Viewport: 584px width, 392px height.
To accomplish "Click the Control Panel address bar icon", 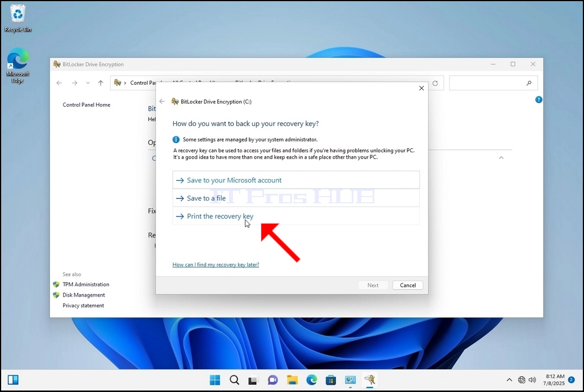I will (118, 83).
